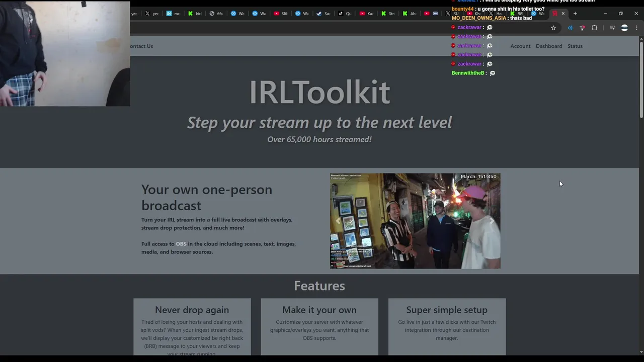This screenshot has height=362, width=644.
Task: Close the active IRLToolkit tab
Action: [x=563, y=14]
